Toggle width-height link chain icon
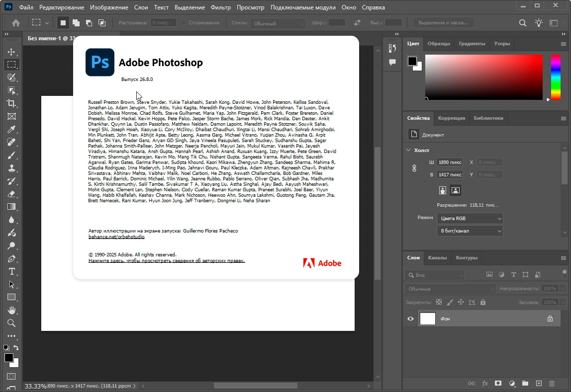Viewport: 571px width, 392px height. 414,168
